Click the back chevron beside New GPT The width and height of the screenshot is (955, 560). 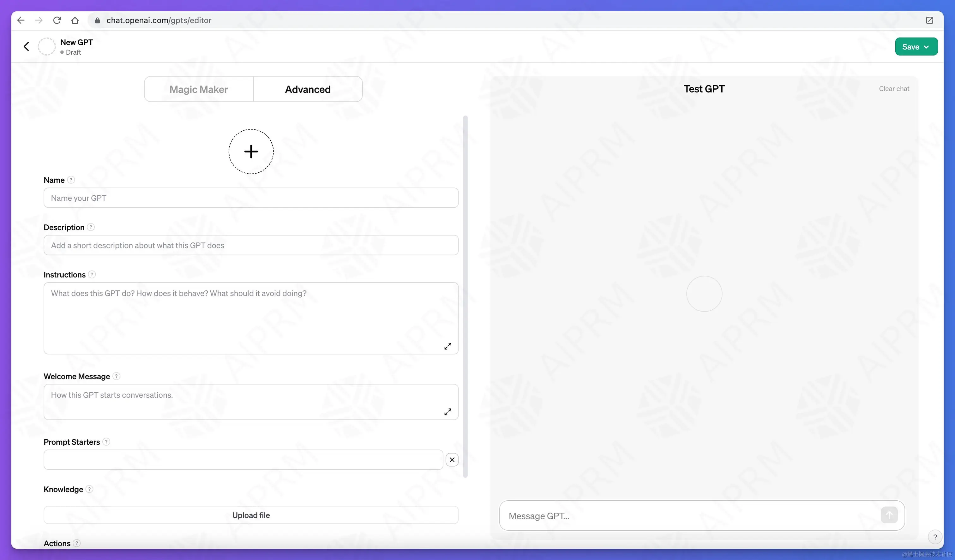pos(26,47)
